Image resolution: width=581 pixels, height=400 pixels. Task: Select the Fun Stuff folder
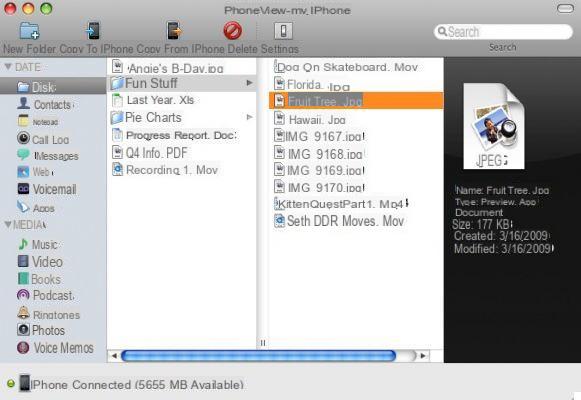[x=182, y=83]
